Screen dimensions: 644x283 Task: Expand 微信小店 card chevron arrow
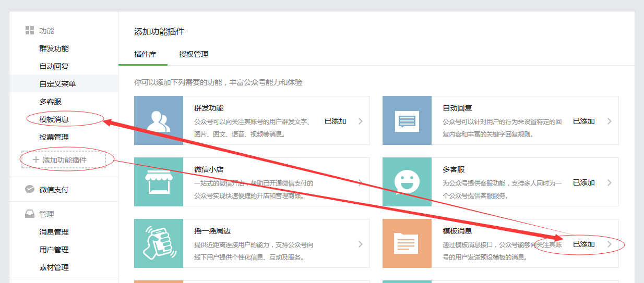(x=360, y=182)
